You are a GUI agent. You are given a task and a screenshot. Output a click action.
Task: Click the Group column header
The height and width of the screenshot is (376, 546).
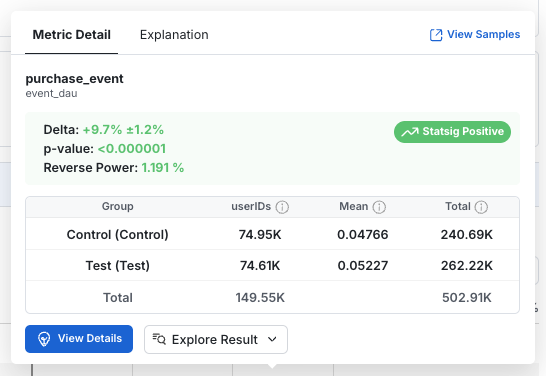[x=118, y=206]
